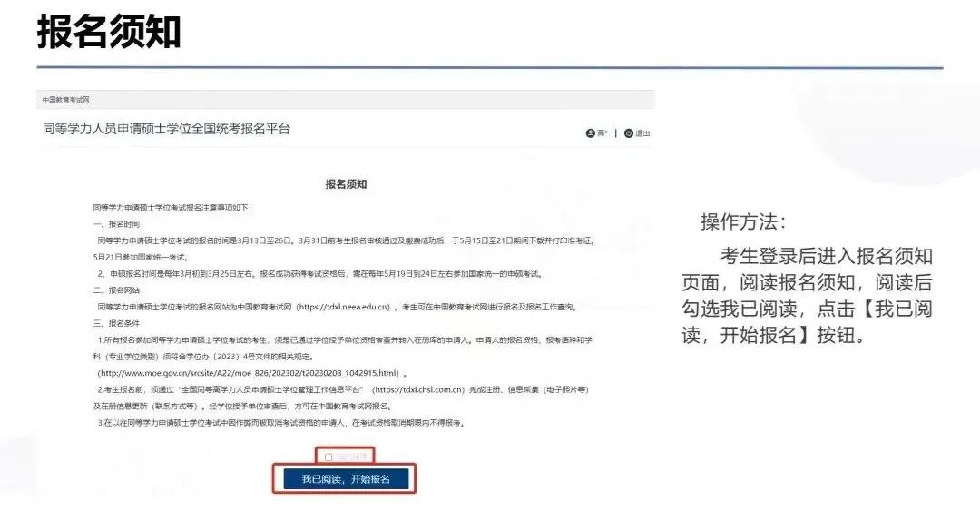
Task: Click the 退出 logout text link
Action: [x=642, y=133]
